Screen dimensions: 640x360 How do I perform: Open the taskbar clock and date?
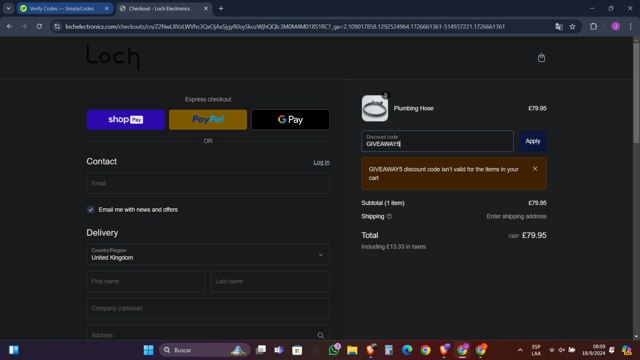click(x=593, y=350)
